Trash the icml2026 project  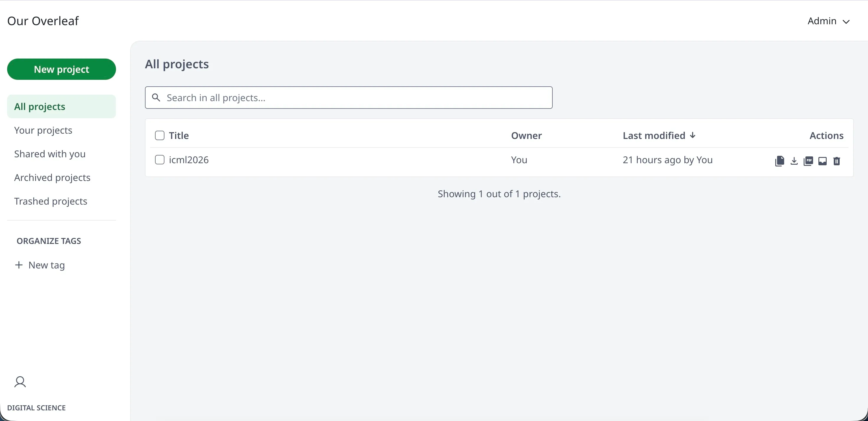click(x=837, y=161)
